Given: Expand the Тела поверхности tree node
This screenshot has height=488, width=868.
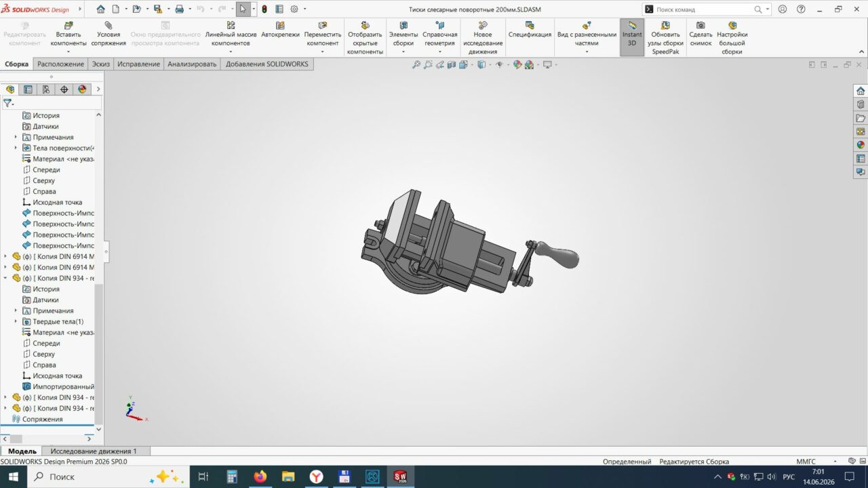Looking at the screenshot, I should (16, 148).
